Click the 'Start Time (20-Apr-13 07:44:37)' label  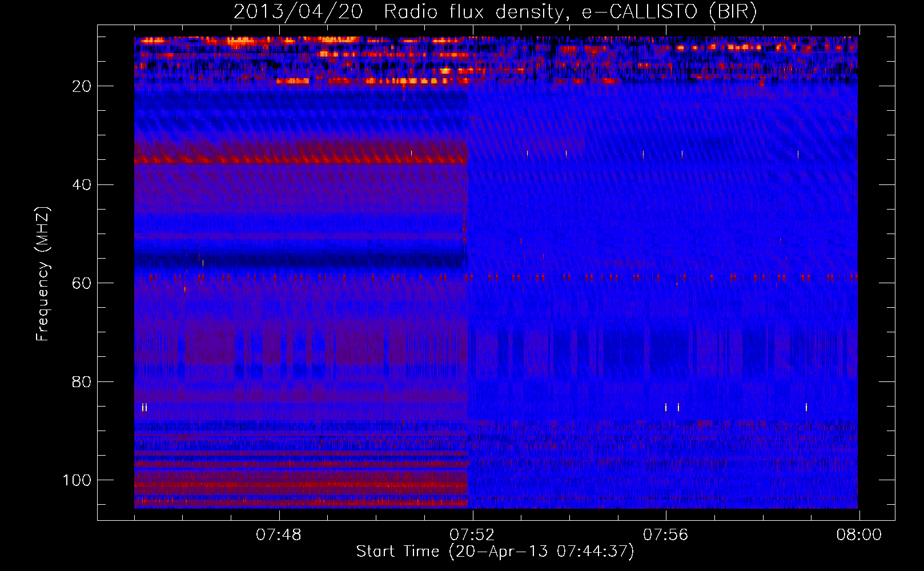495,552
